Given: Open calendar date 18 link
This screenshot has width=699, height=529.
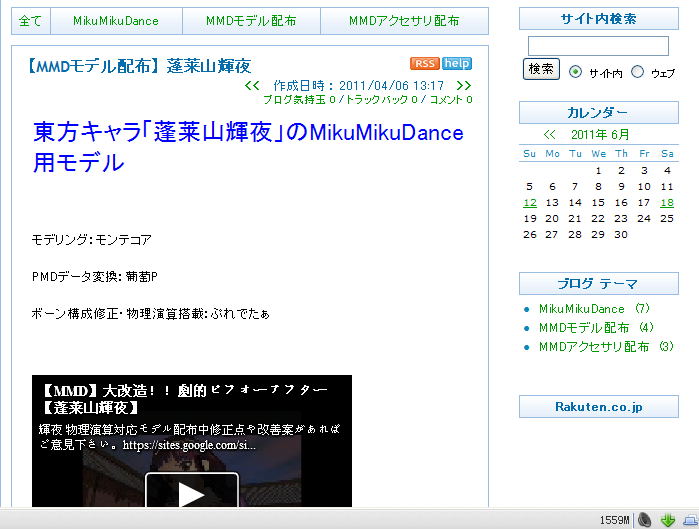Looking at the screenshot, I should [667, 203].
